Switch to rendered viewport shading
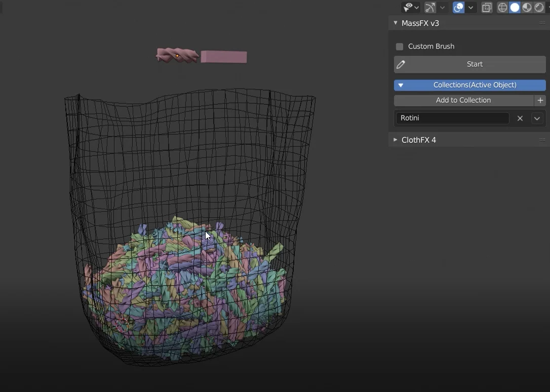This screenshot has height=392, width=550. tap(539, 7)
